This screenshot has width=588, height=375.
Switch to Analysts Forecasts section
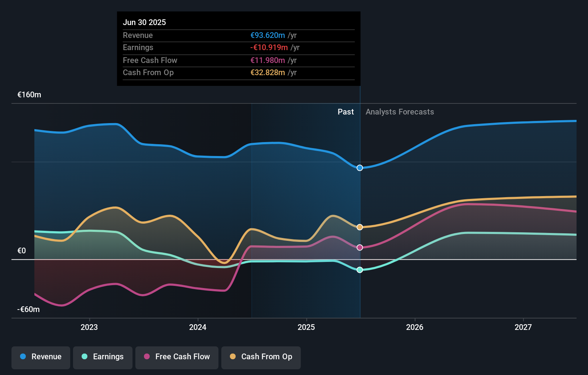[x=400, y=112]
